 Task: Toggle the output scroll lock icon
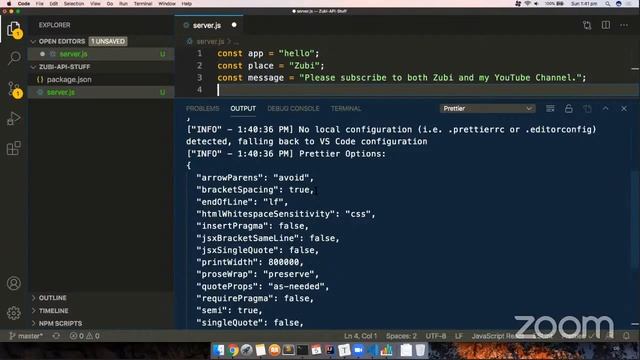pos(569,109)
